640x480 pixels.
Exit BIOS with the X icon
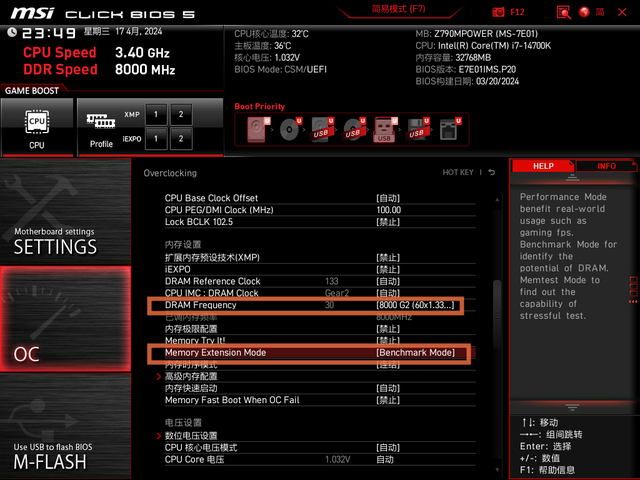pyautogui.click(x=622, y=12)
